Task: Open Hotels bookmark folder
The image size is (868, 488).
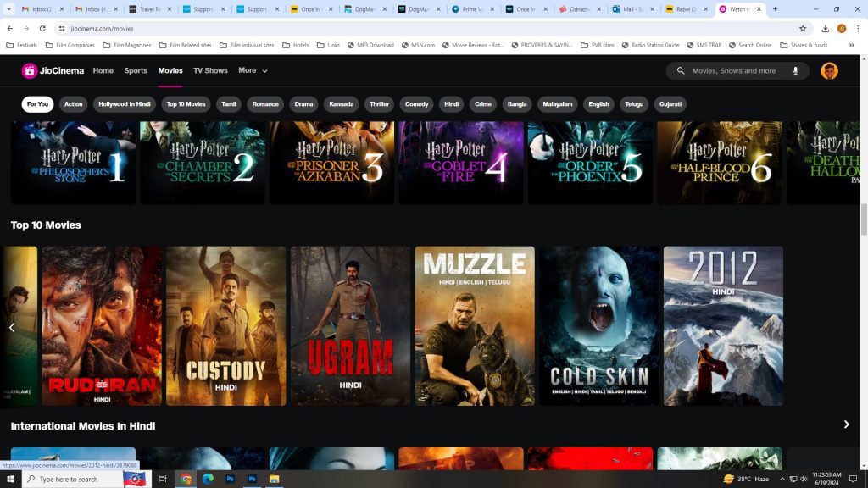Action: pyautogui.click(x=296, y=46)
